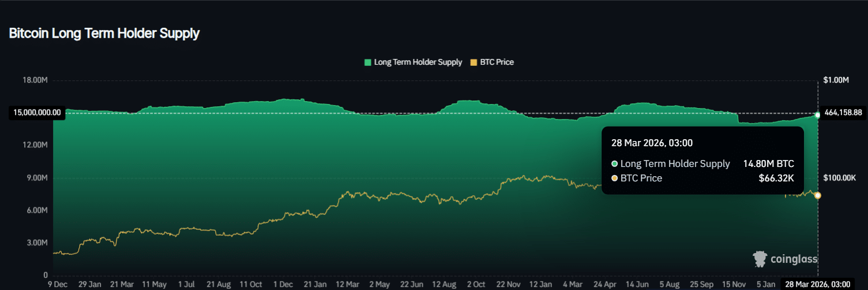The width and height of the screenshot is (868, 290).
Task: Click the green dot in the tooltip
Action: (615, 164)
